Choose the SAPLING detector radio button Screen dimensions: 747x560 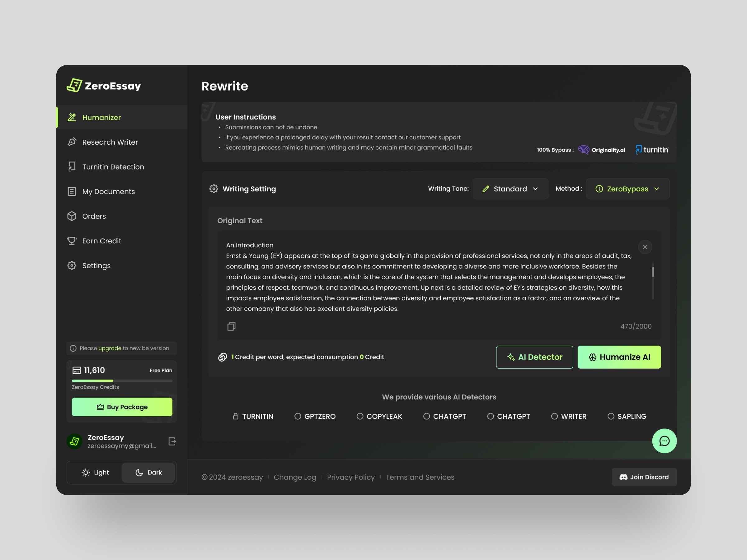point(611,416)
